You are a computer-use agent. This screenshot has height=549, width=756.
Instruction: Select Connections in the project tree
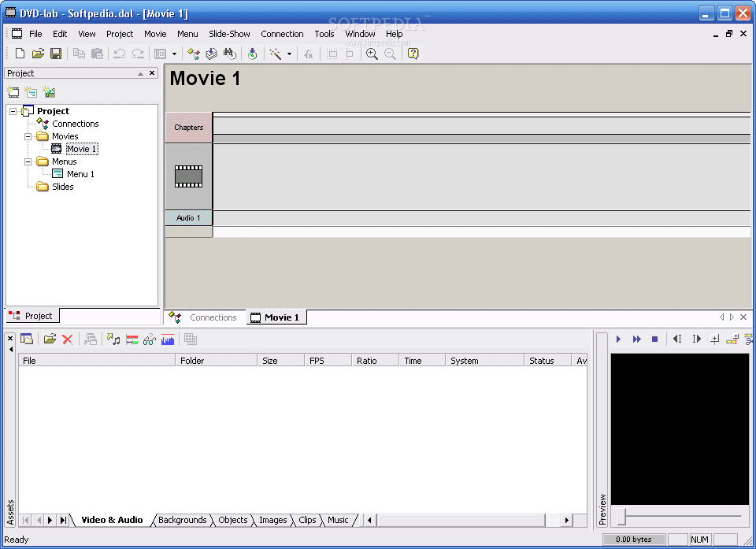pos(76,124)
